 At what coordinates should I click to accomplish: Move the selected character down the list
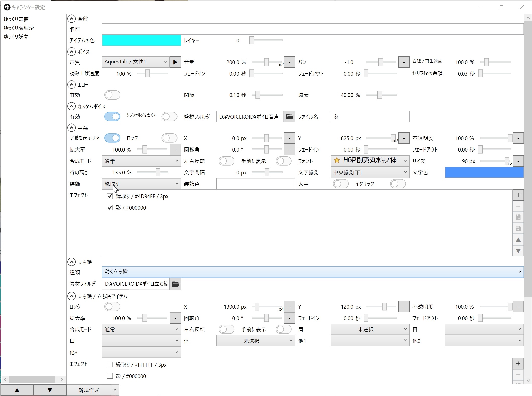(50, 390)
